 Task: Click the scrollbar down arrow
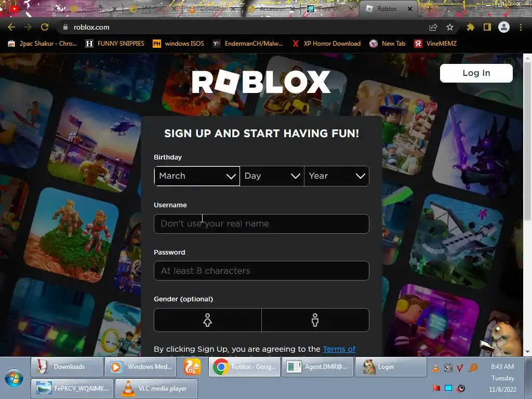(527, 352)
